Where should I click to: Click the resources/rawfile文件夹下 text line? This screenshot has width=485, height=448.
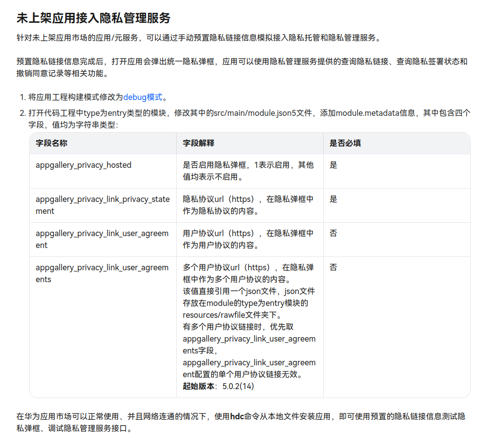(232, 315)
